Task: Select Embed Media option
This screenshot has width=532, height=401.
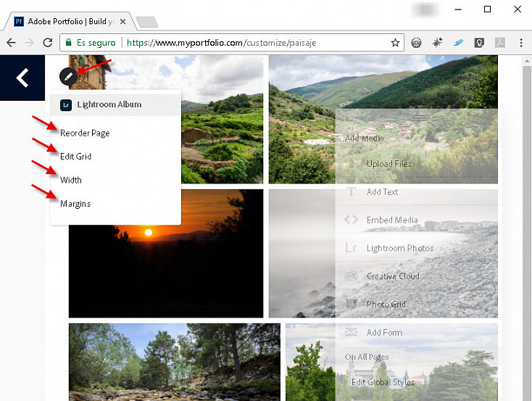Action: click(x=392, y=220)
